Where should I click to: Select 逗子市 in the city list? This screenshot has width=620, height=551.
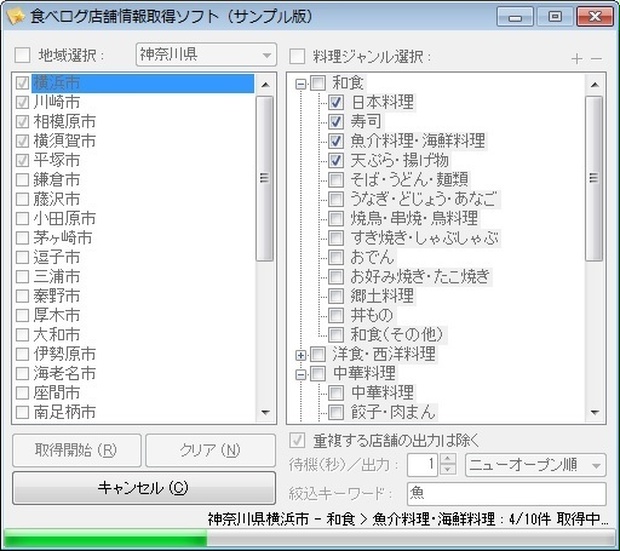[57, 257]
